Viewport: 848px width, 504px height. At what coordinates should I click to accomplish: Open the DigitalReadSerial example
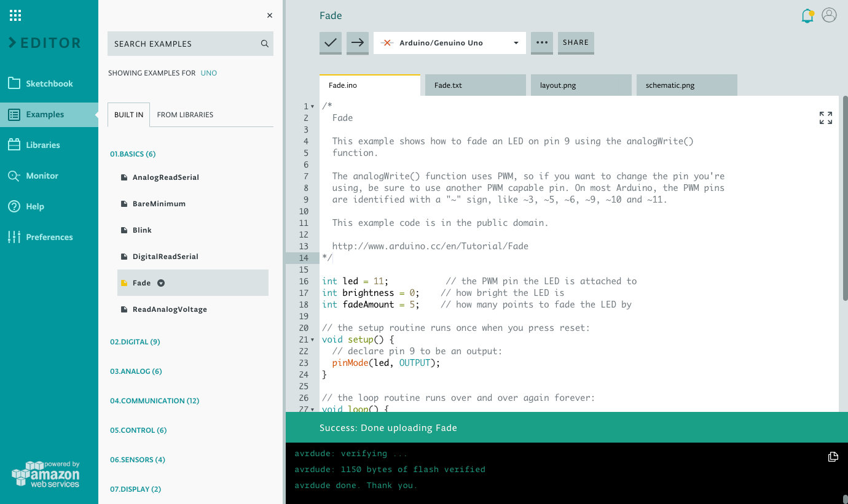pyautogui.click(x=165, y=257)
